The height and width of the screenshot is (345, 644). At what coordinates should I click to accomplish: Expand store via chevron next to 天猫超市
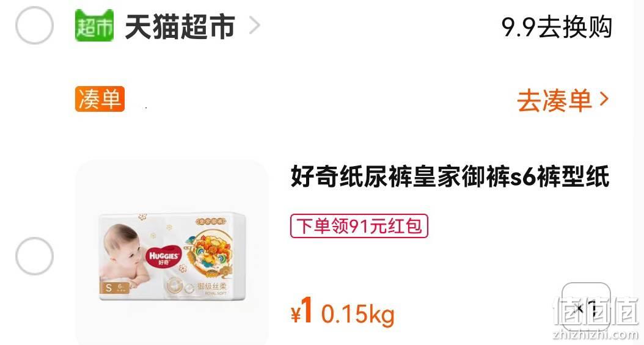pos(255,26)
